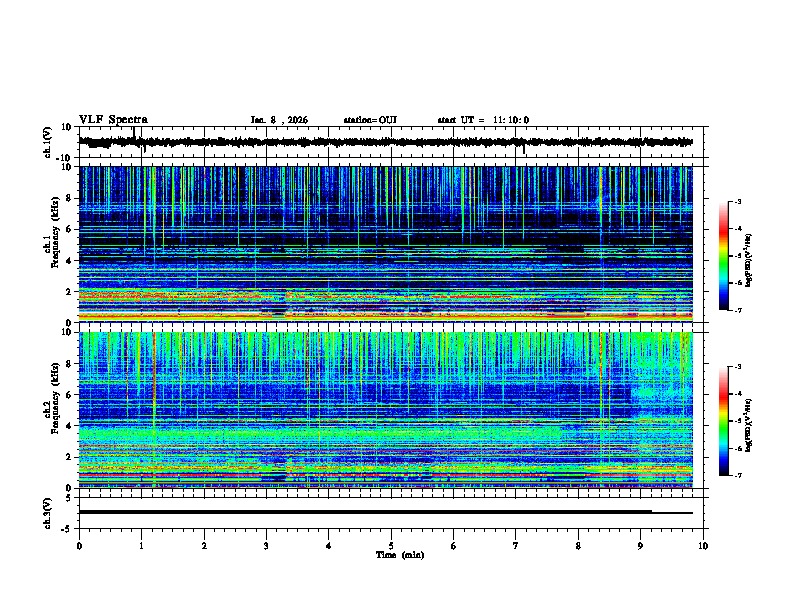The height and width of the screenshot is (612, 792).
Task: Click the ch.2 colorbar log(PSD) unit label
Action: pyautogui.click(x=748, y=425)
